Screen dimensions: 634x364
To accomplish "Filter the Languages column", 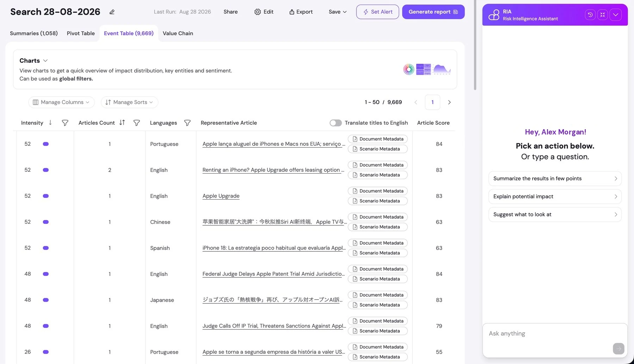I will click(x=187, y=123).
